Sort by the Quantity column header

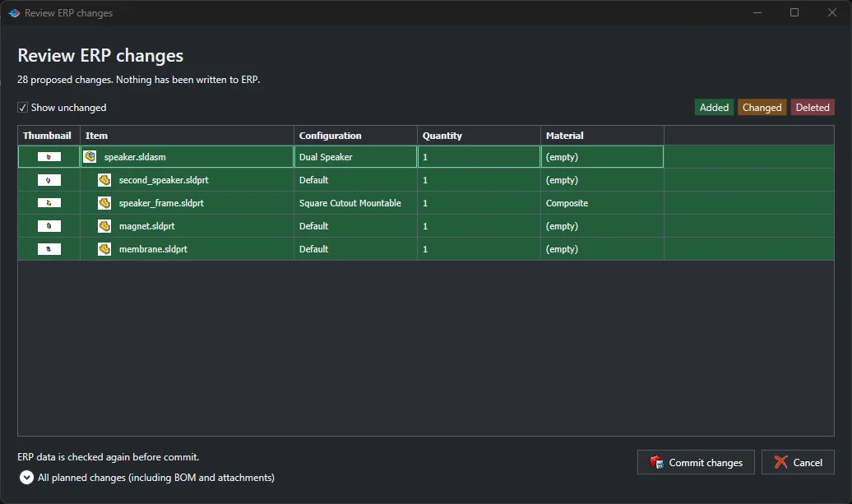[479, 136]
